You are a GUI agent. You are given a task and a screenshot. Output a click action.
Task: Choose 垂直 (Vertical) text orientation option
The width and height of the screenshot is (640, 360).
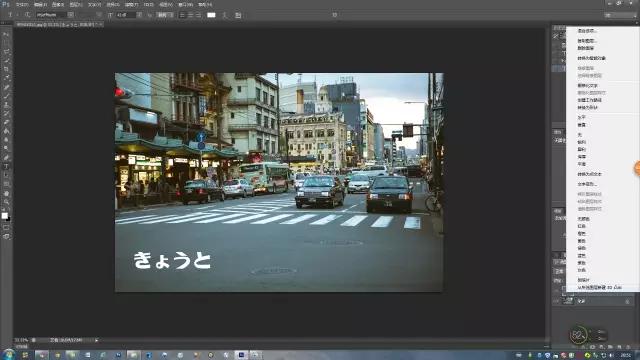582,125
